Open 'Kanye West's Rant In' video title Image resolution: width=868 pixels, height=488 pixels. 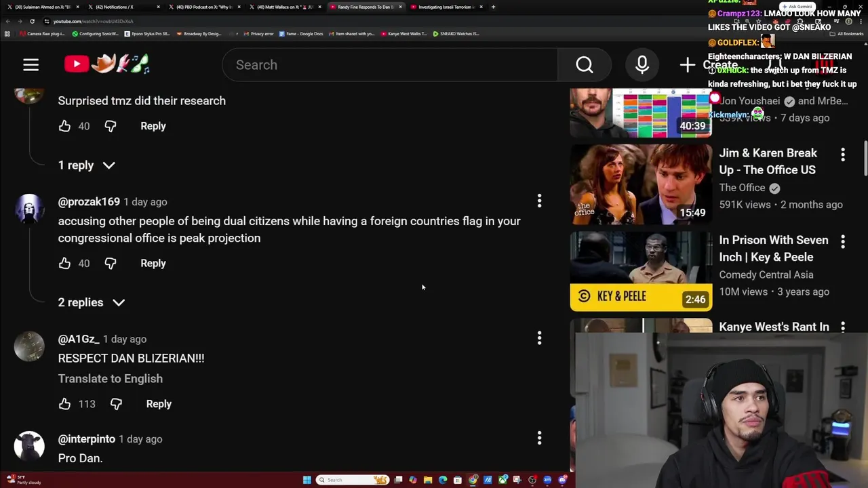[774, 327]
